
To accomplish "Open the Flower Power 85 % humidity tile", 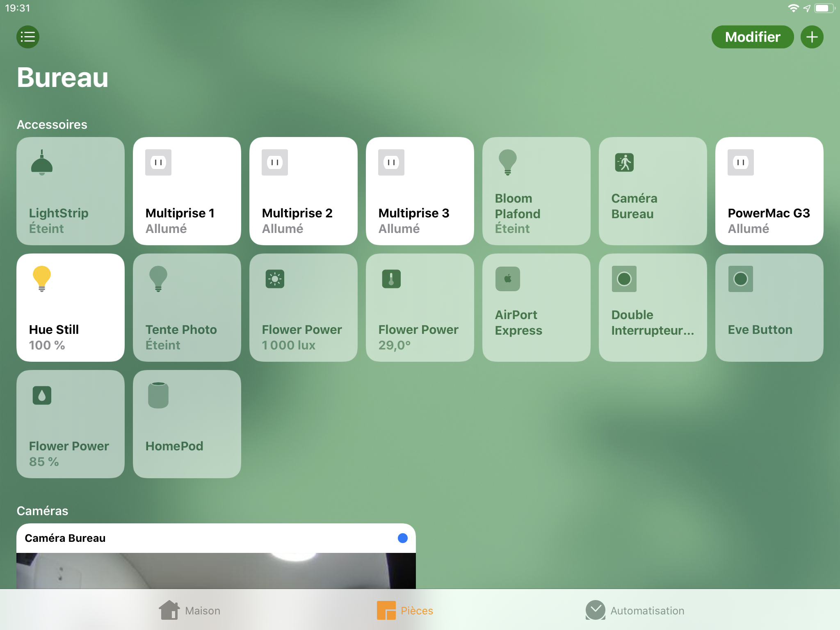I will [71, 424].
